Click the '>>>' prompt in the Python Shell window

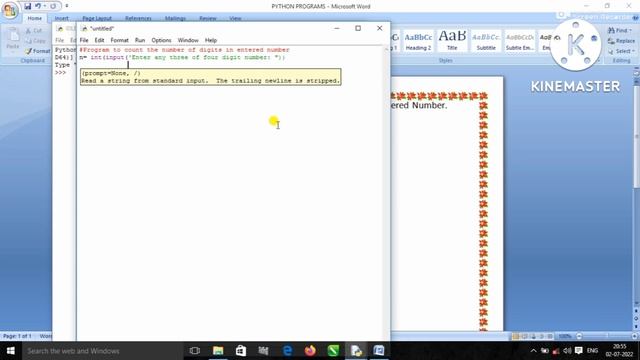point(60,72)
